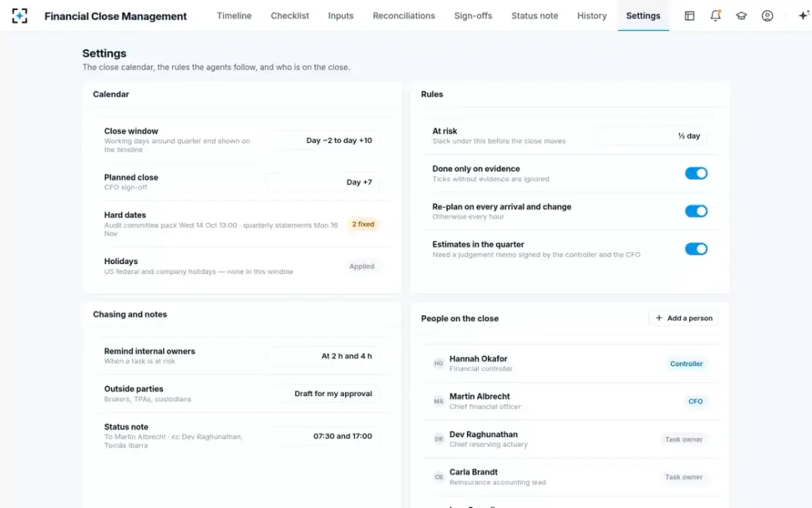
Task: Open the History tab
Action: coord(592,16)
